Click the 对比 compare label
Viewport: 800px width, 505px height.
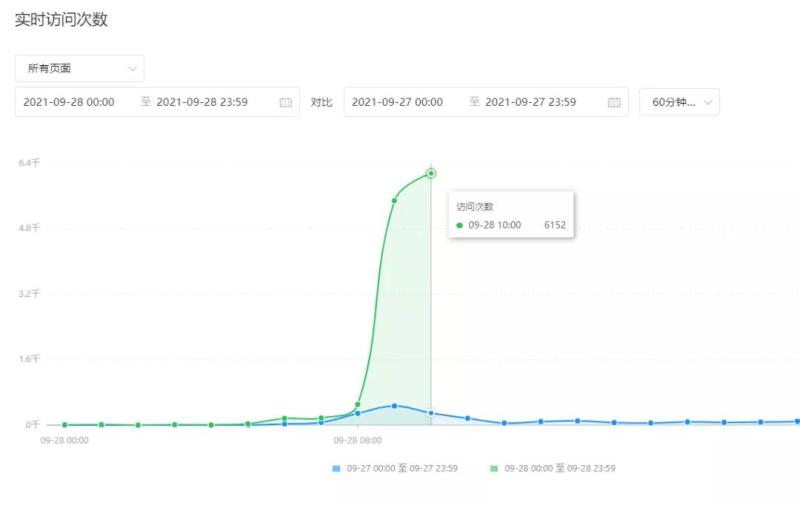click(x=321, y=103)
